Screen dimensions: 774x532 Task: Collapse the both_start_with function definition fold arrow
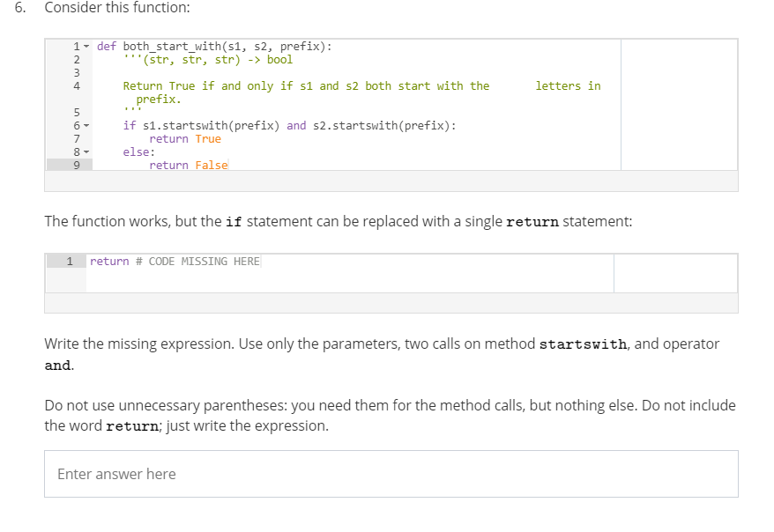pos(86,46)
